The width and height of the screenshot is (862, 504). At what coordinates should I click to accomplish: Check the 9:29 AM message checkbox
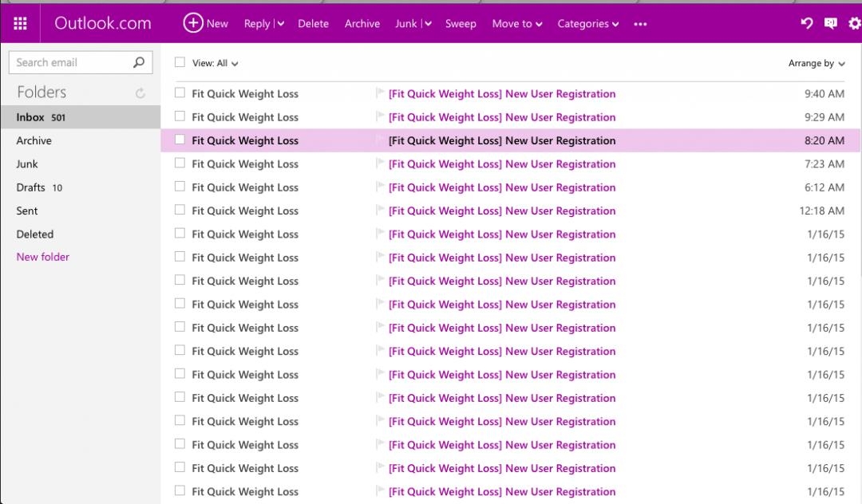pyautogui.click(x=180, y=116)
